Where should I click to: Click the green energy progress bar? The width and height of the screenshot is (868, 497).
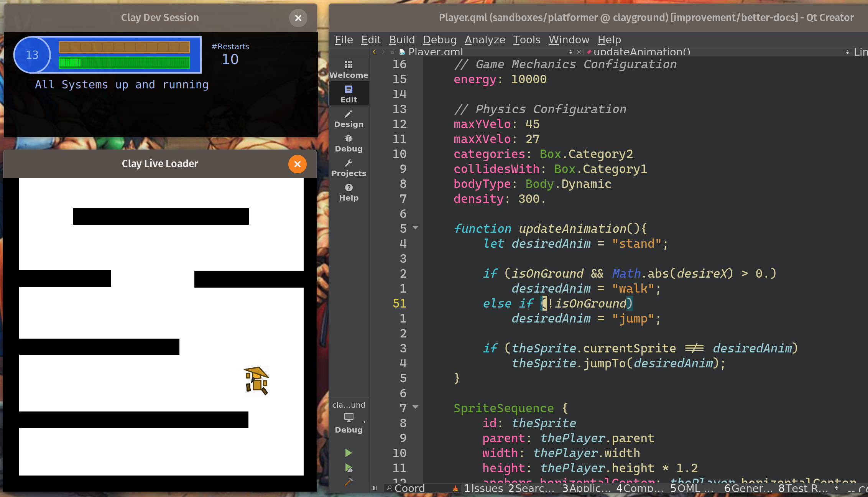(x=124, y=63)
